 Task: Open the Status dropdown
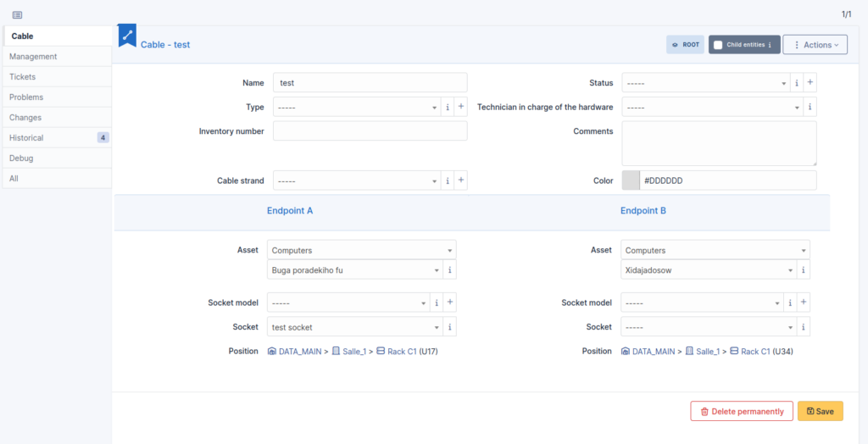click(706, 82)
